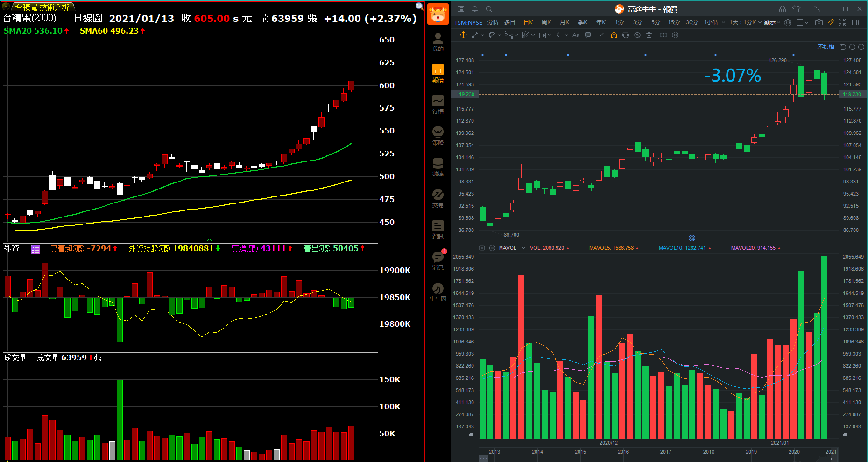
Task: Open the 顯示 display dropdown
Action: coord(772,22)
